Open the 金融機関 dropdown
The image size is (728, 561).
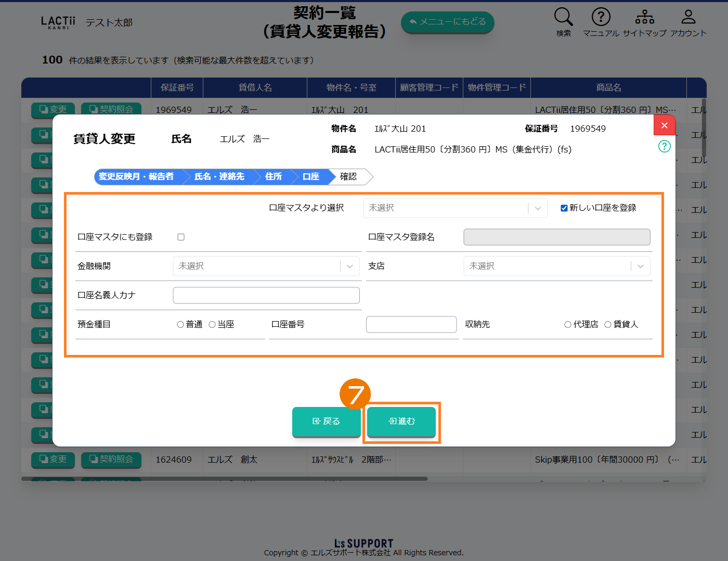coord(266,266)
